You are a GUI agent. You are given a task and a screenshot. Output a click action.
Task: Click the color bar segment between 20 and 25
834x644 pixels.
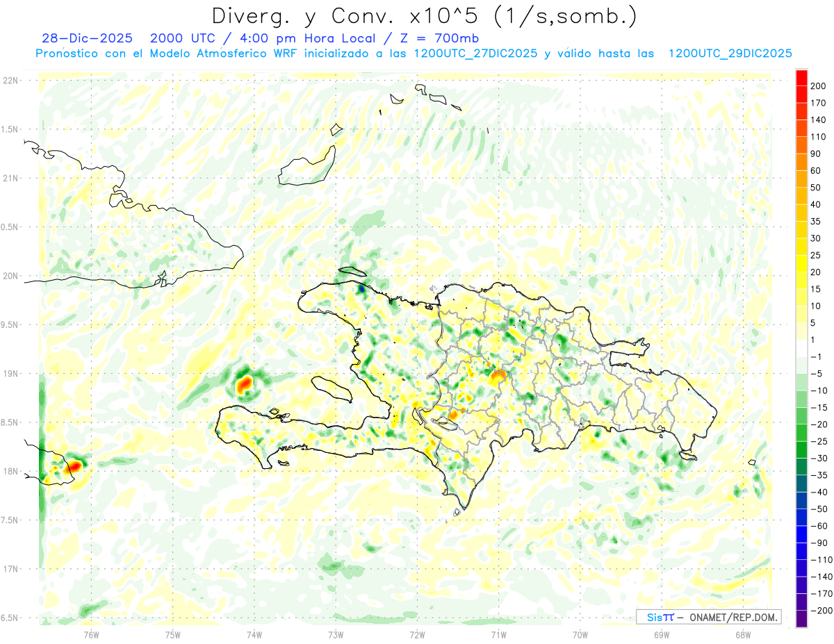point(801,264)
